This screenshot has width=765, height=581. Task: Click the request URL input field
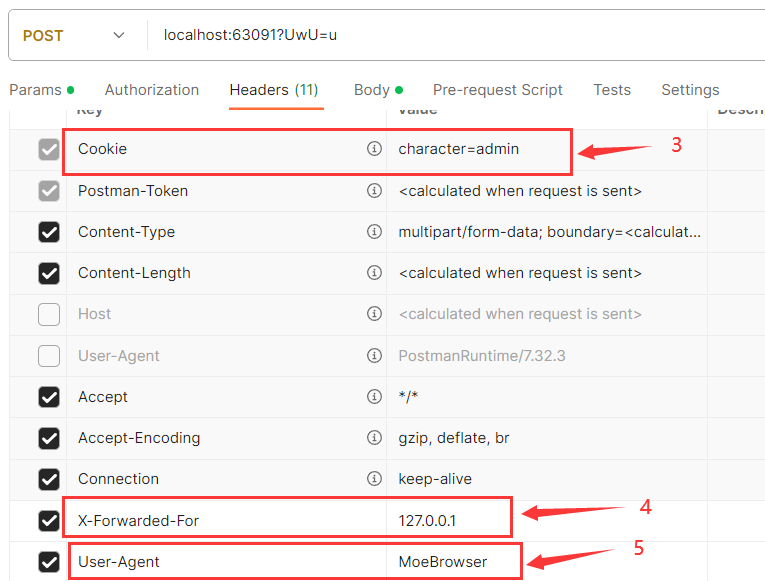pos(450,36)
